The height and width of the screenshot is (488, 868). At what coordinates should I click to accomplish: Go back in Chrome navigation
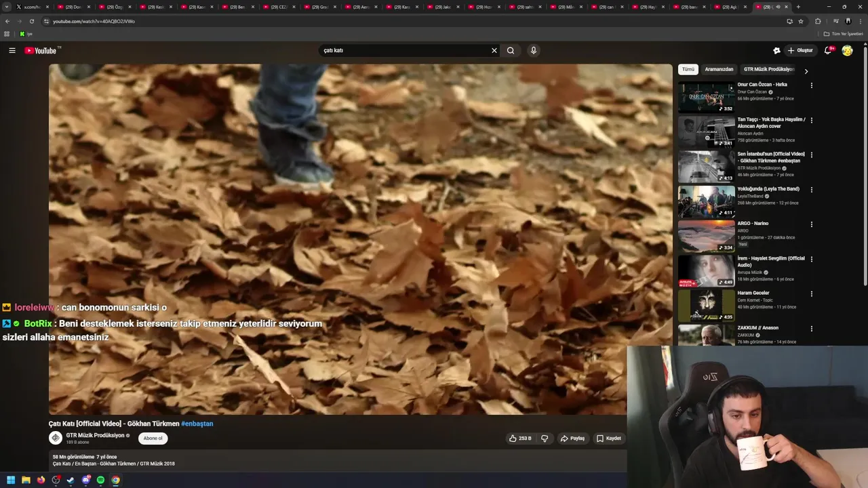point(7,21)
